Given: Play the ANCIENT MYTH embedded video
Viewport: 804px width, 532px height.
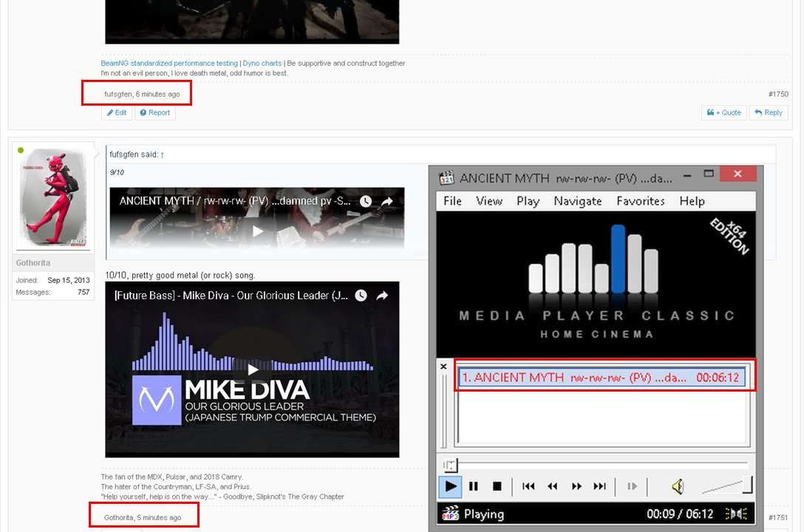Looking at the screenshot, I should [x=257, y=232].
